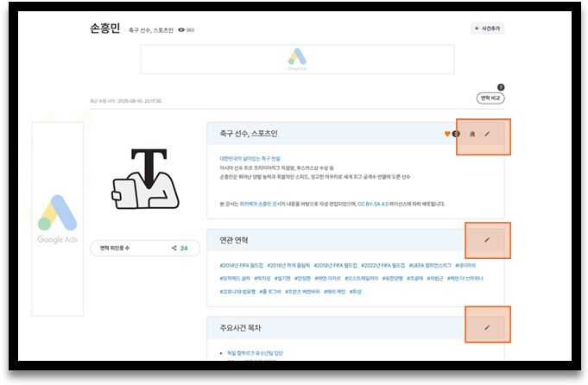Screen dimensions: 588x385
Task: Click the pencil edit icon in 축구 선수, 스포츠인 header
Action: point(487,134)
